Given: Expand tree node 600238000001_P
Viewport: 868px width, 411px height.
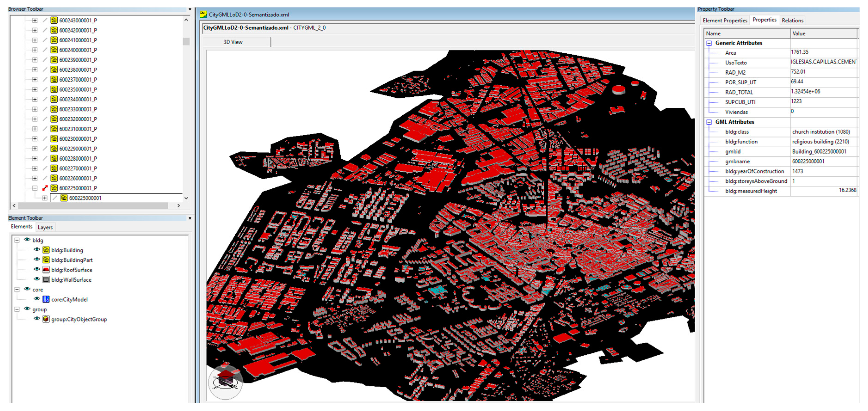Looking at the screenshot, I should 35,70.
